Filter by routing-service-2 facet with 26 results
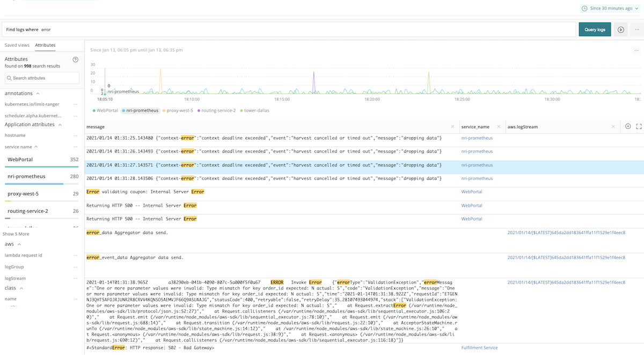The width and height of the screenshot is (644, 355). 42,212
